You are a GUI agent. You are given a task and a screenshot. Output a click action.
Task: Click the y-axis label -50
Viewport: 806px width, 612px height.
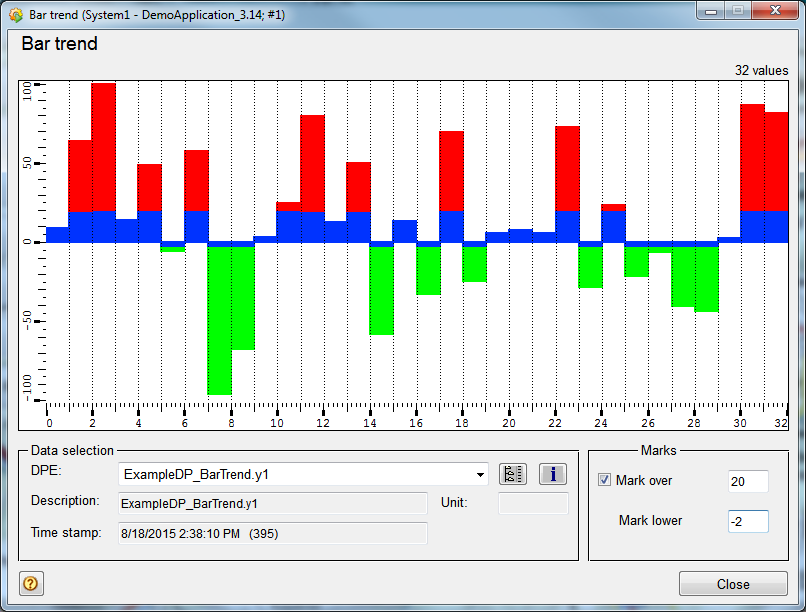[x=27, y=320]
